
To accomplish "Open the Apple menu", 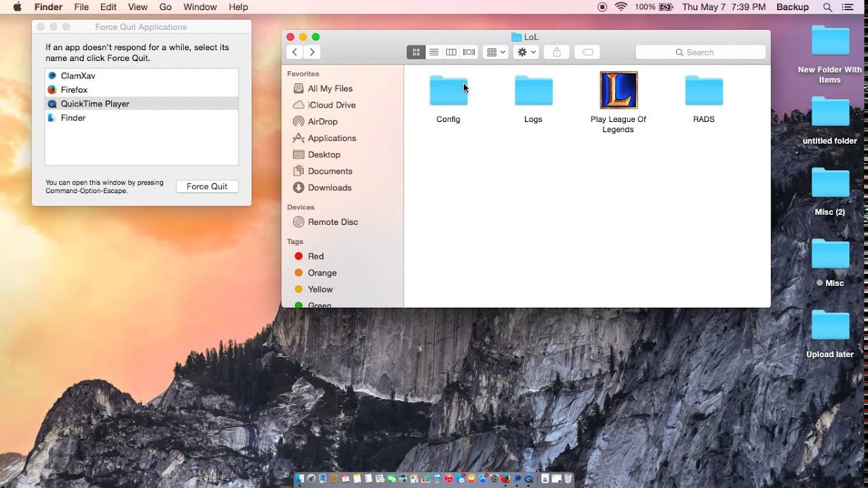I will (17, 7).
